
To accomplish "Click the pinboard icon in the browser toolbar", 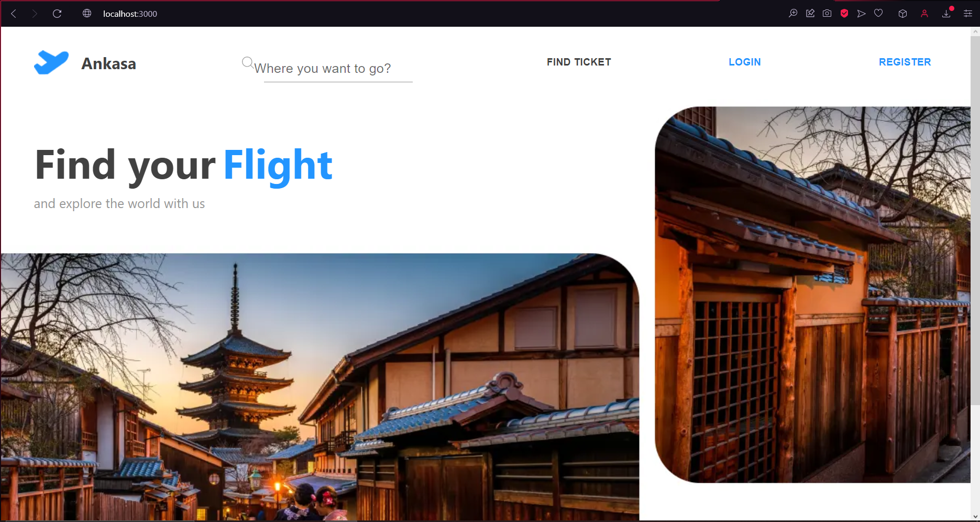I will tap(810, 14).
